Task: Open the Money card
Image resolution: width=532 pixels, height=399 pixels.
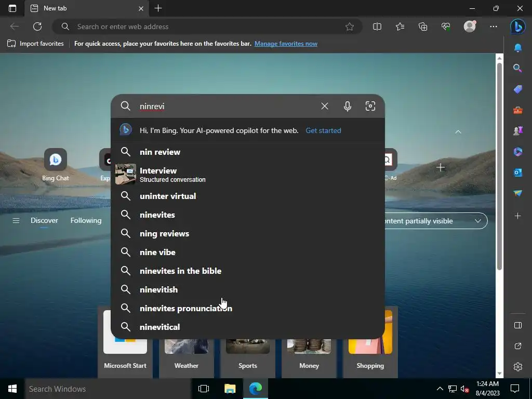Action: tap(309, 358)
